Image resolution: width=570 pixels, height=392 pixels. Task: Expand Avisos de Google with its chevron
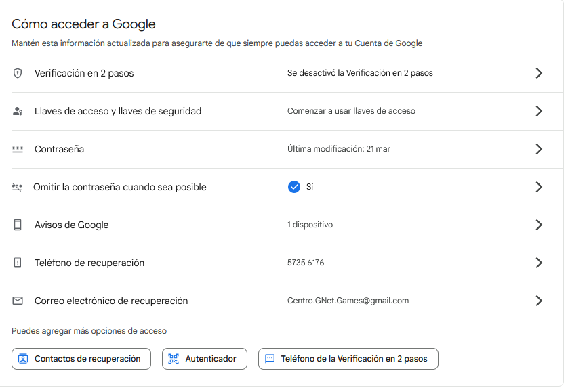tap(539, 225)
